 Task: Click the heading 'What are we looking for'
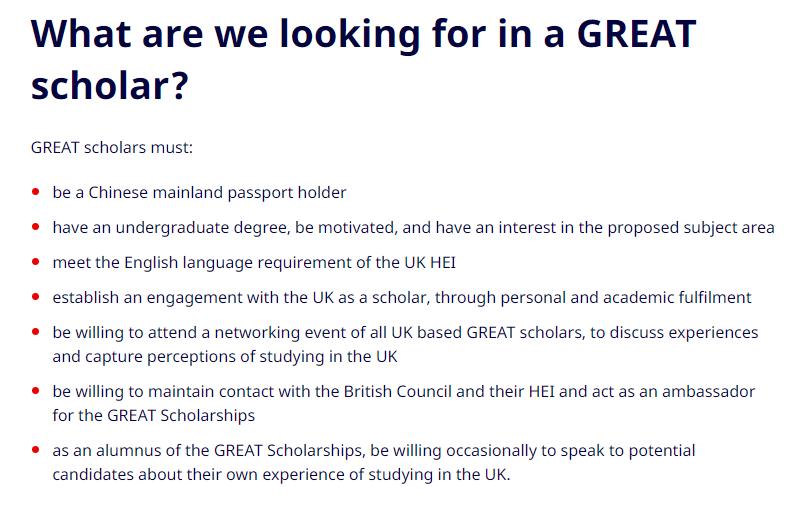click(363, 34)
